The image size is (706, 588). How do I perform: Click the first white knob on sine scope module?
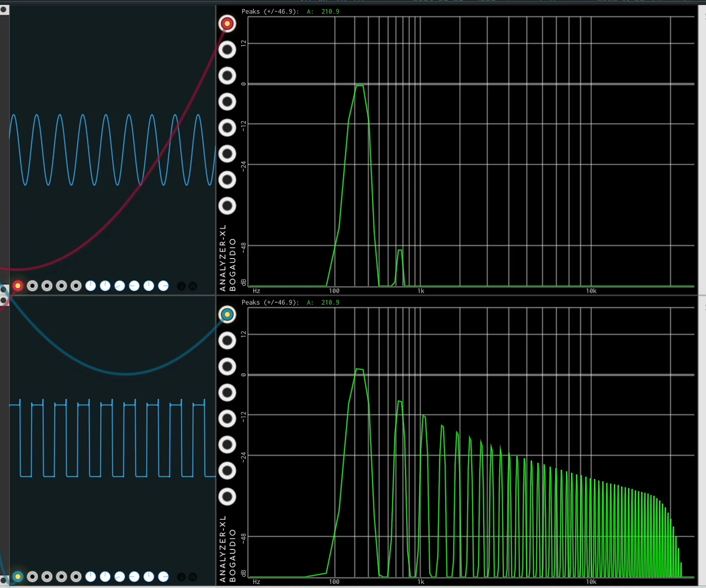pyautogui.click(x=91, y=286)
